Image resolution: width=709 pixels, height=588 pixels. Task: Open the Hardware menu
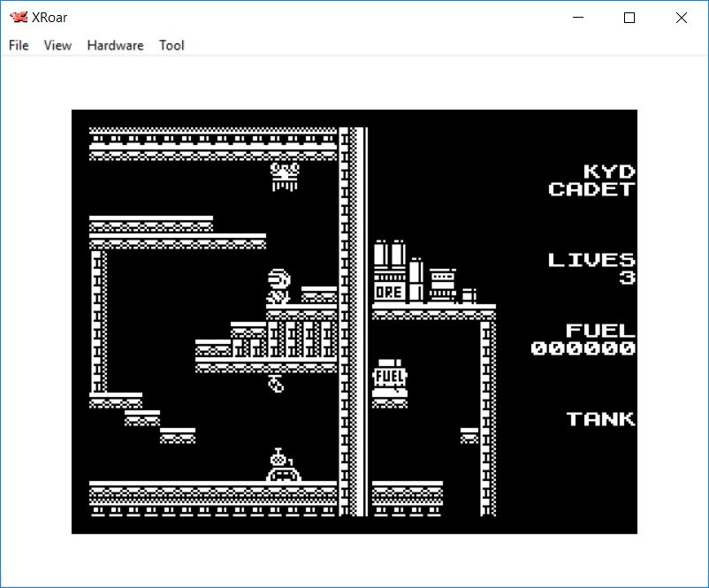[x=115, y=45]
